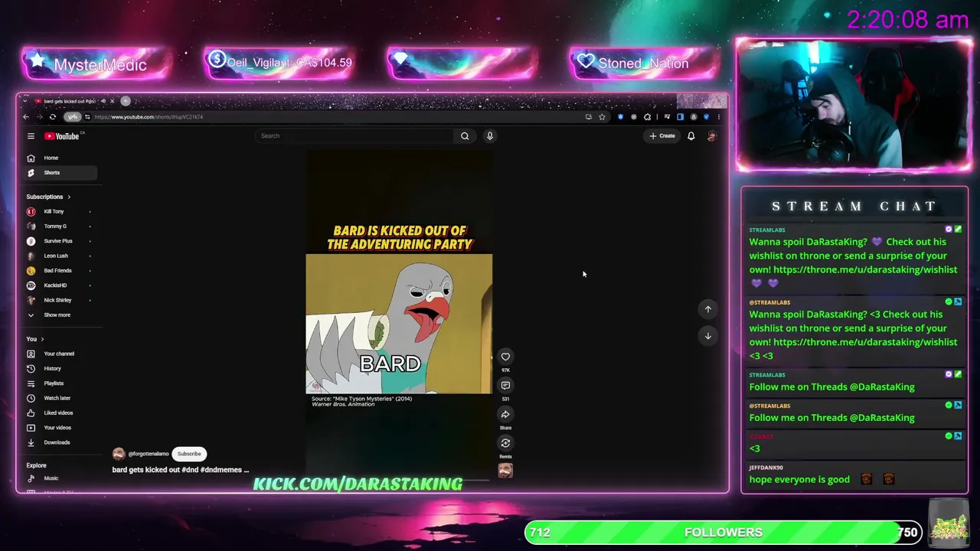Click the followers goal progress bar
The width and height of the screenshot is (980, 551).
click(724, 533)
